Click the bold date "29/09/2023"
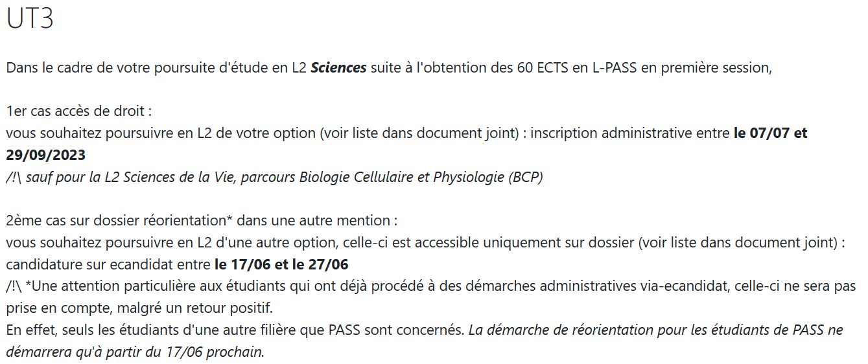 tap(45, 155)
